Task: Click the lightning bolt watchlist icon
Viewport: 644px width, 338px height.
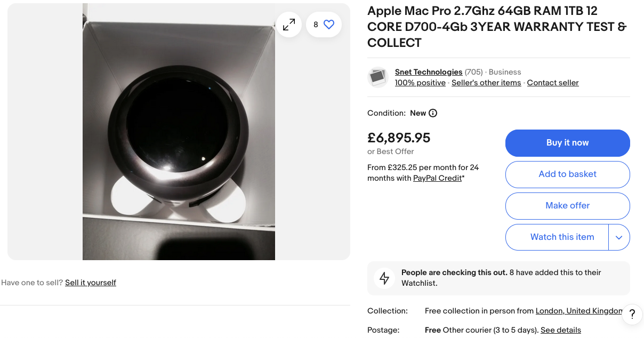Action: tap(384, 278)
